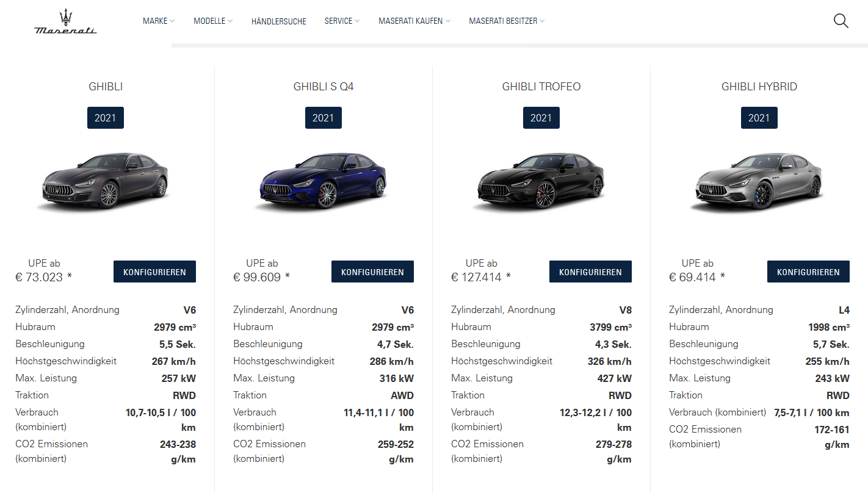Select the 2021 badge under GHIBLI S Q4
Screen dimensions: 868x493
pos(324,118)
